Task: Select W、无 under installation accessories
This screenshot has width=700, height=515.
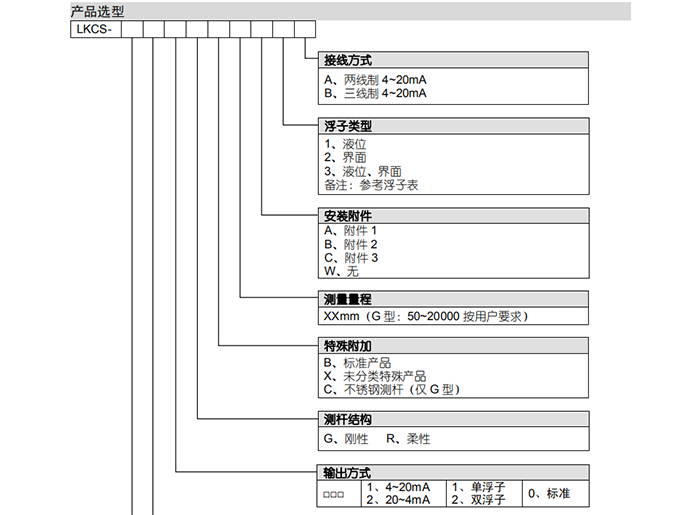Action: pyautogui.click(x=341, y=272)
